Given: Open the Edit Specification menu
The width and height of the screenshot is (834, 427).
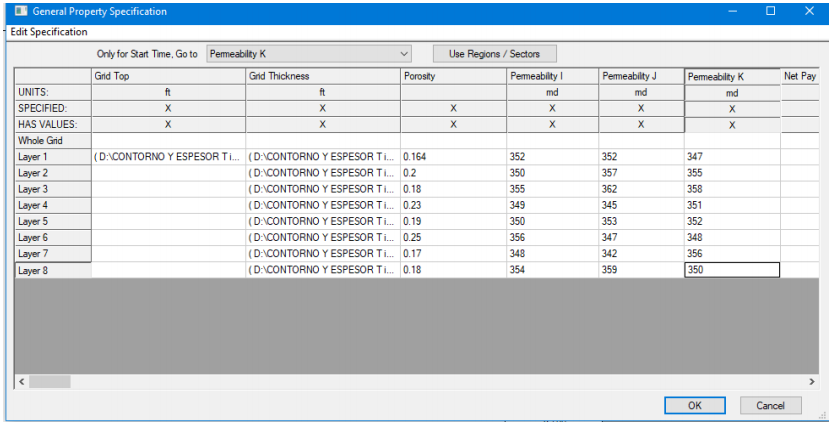Looking at the screenshot, I should point(48,32).
